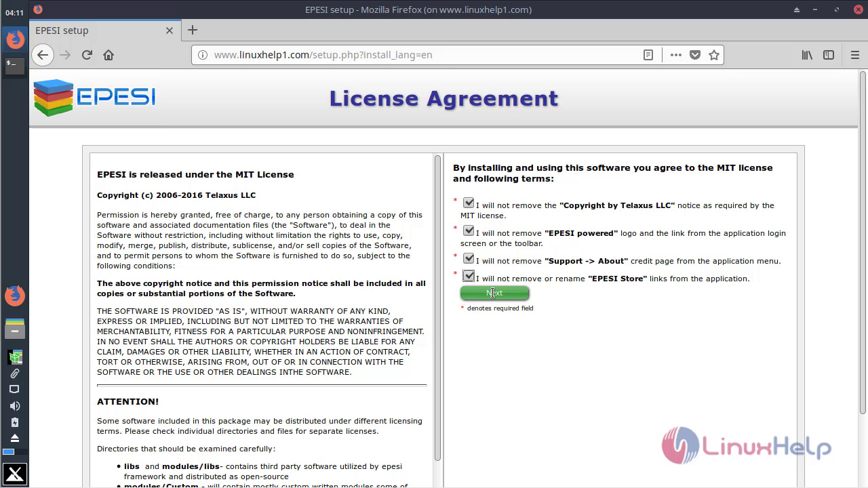Click the 'Copyright (c) 2006-2016 Telaxus LLC' line
The height and width of the screenshot is (488, 868).
(x=176, y=195)
